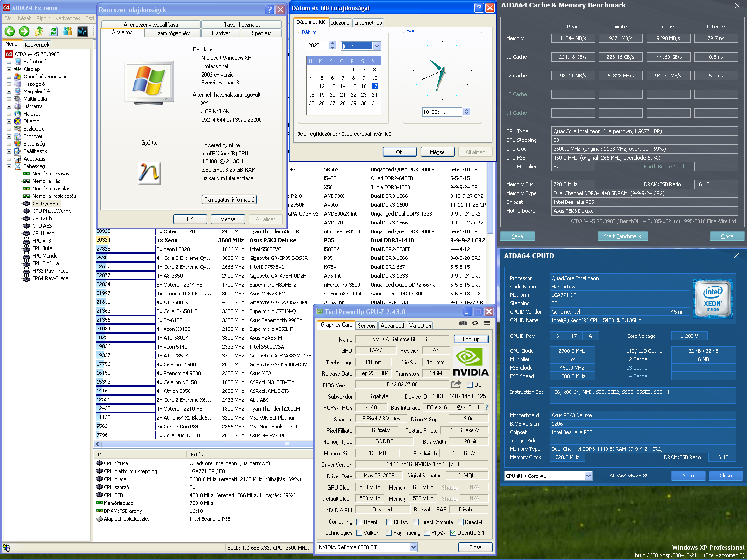The image size is (747, 560).
Task: Open the CPU #1 / Core #1 dropdown
Action: click(x=588, y=476)
